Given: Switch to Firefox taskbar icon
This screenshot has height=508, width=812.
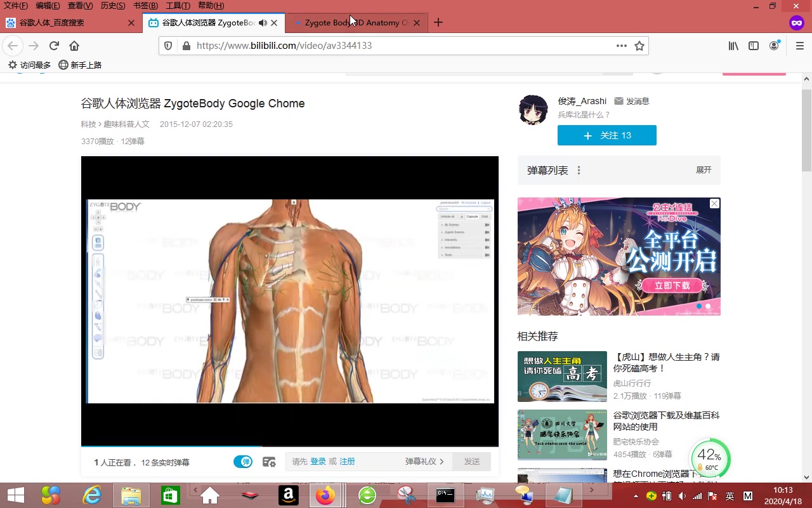Looking at the screenshot, I should (x=325, y=495).
